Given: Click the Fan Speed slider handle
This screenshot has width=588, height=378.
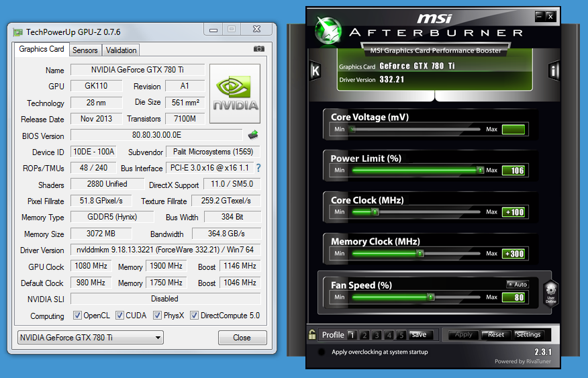Looking at the screenshot, I should pos(431,297).
